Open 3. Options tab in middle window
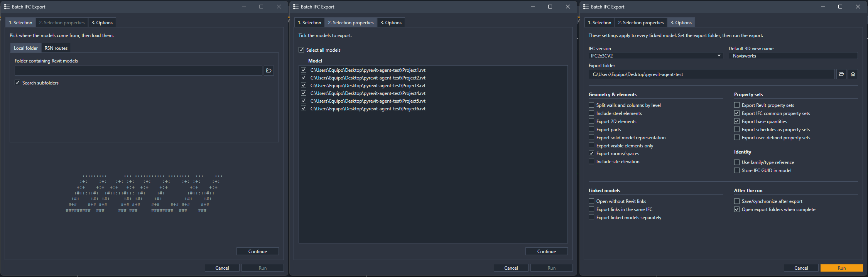This screenshot has height=277, width=868. [x=391, y=22]
